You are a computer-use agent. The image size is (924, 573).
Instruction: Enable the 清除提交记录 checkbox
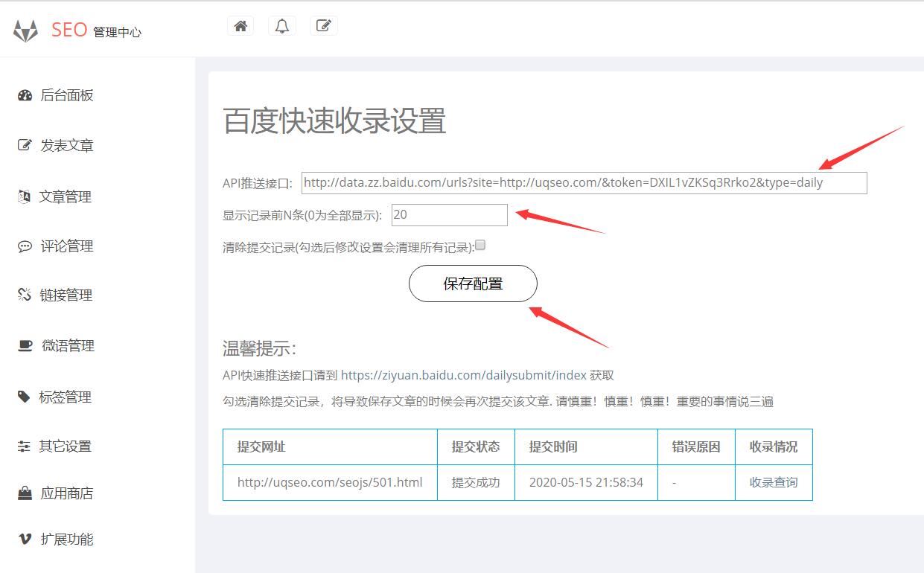tap(480, 244)
